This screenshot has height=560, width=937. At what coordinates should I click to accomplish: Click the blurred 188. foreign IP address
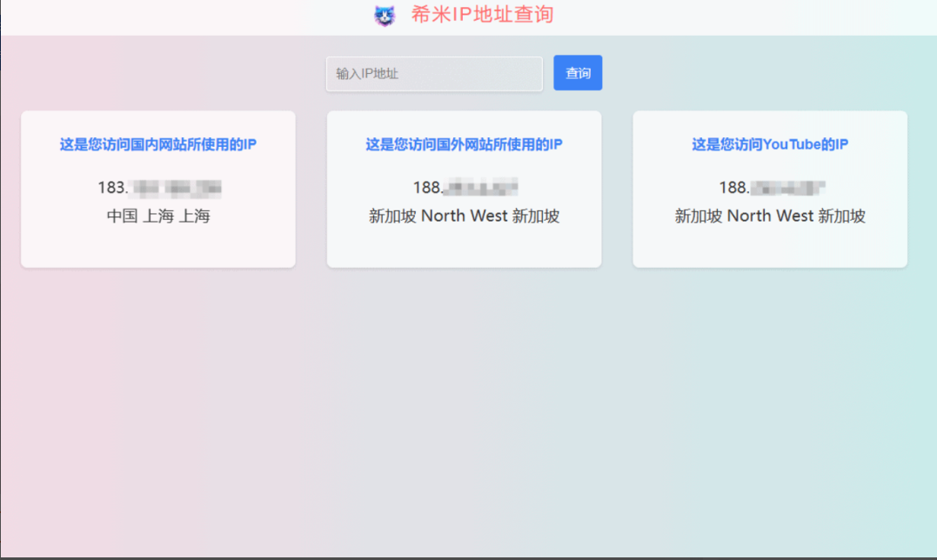point(465,188)
